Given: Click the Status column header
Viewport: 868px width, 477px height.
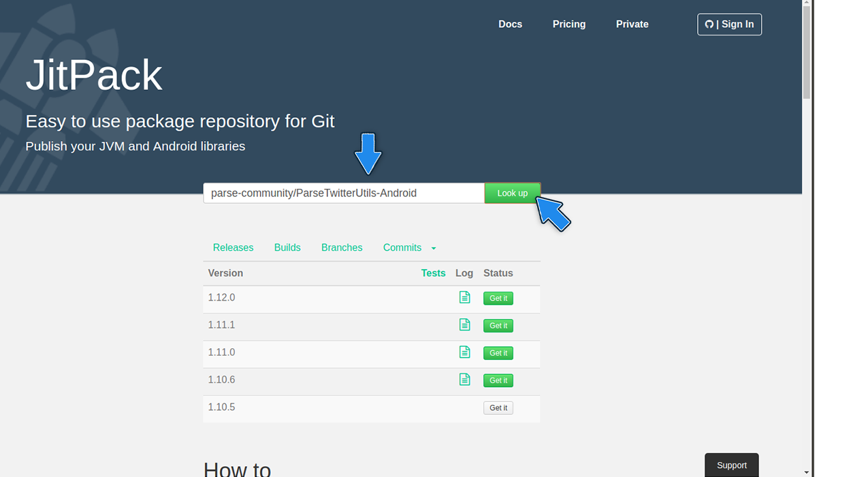Looking at the screenshot, I should coord(498,273).
